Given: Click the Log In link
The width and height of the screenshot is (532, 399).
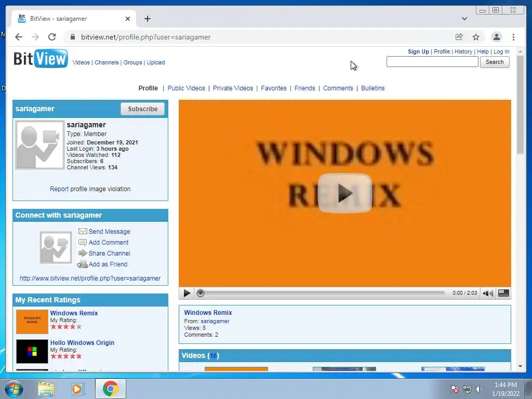Looking at the screenshot, I should [x=501, y=51].
